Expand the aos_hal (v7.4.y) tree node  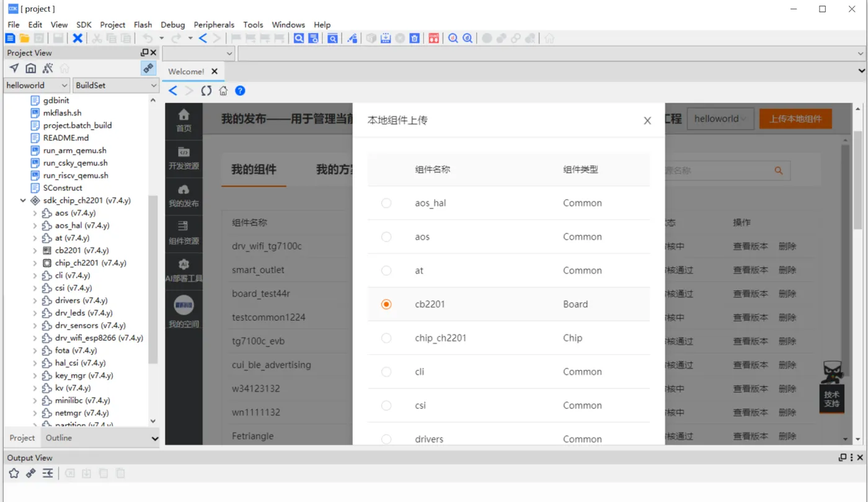click(x=35, y=225)
